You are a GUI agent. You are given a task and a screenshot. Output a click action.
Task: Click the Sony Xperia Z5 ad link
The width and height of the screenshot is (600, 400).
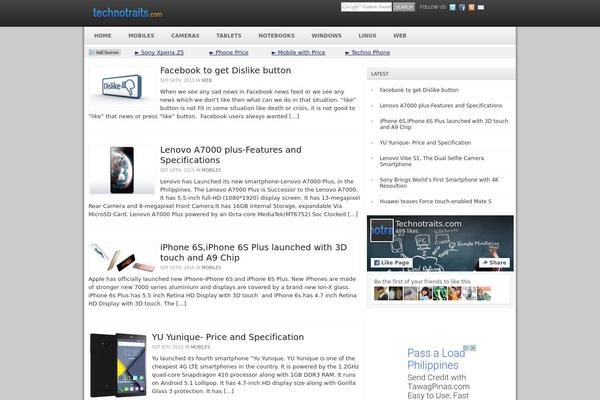(159, 52)
